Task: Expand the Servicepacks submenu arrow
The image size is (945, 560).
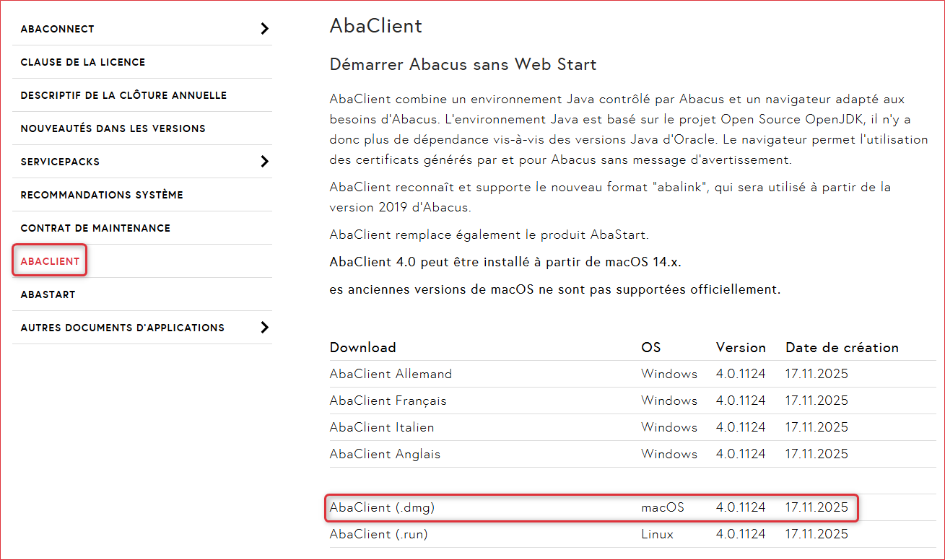Action: [264, 162]
